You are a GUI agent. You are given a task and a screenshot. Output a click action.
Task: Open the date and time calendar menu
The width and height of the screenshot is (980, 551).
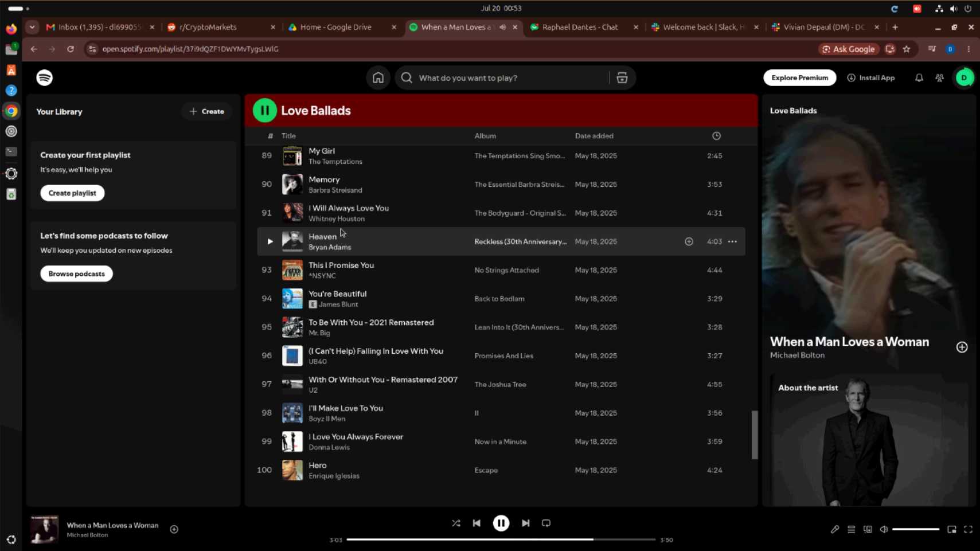[501, 8]
